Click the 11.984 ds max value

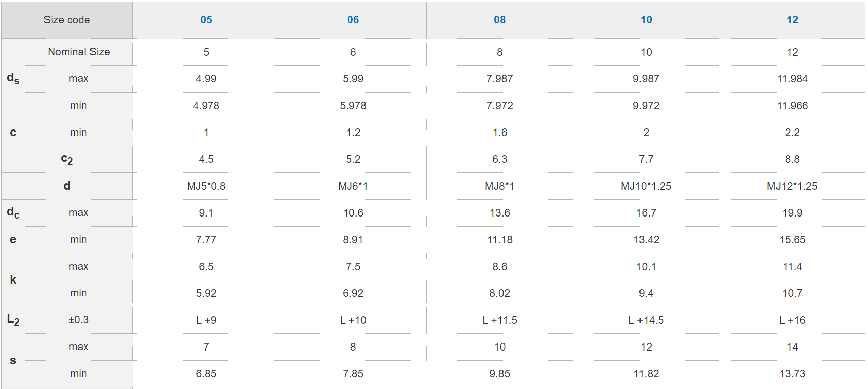coord(792,79)
